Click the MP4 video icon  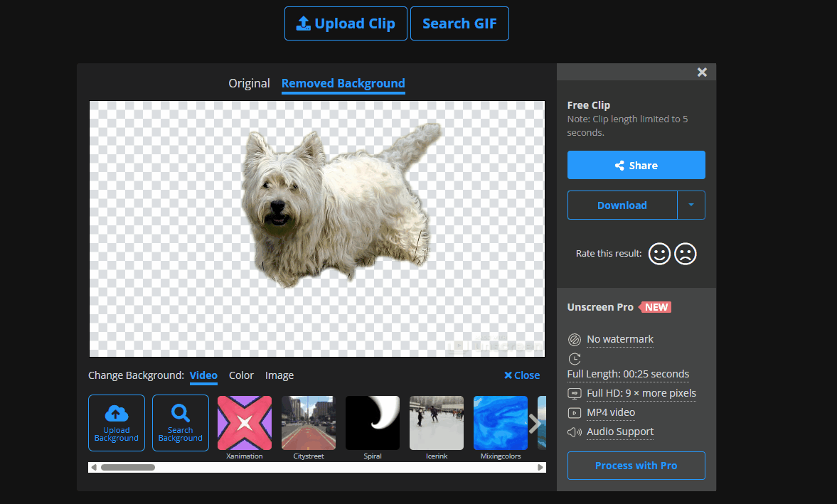pos(575,412)
